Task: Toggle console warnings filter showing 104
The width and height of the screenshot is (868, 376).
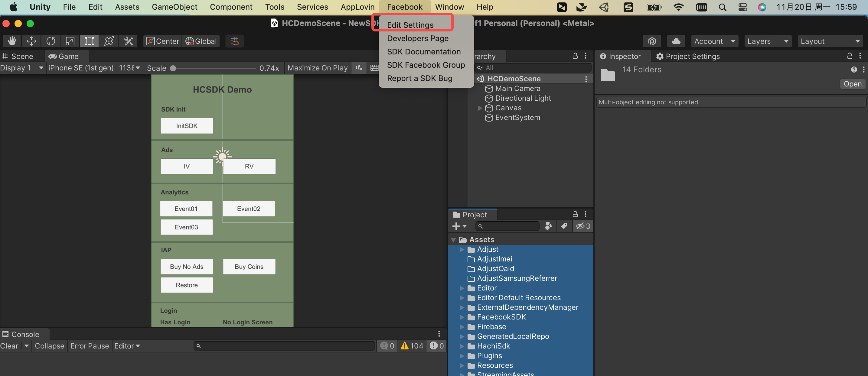Action: click(x=412, y=346)
